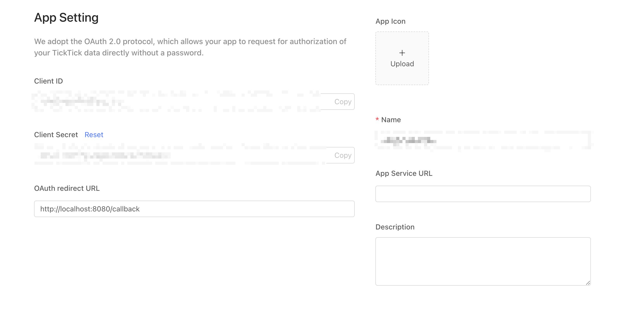Focus the Description text area
Image resolution: width=644 pixels, height=330 pixels.
coord(483,261)
